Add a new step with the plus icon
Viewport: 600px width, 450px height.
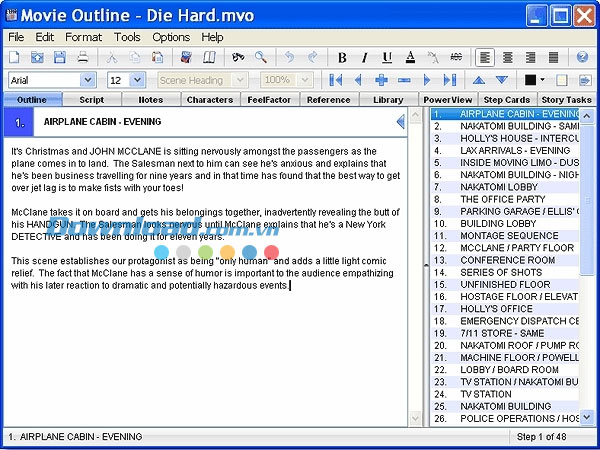tap(381, 80)
